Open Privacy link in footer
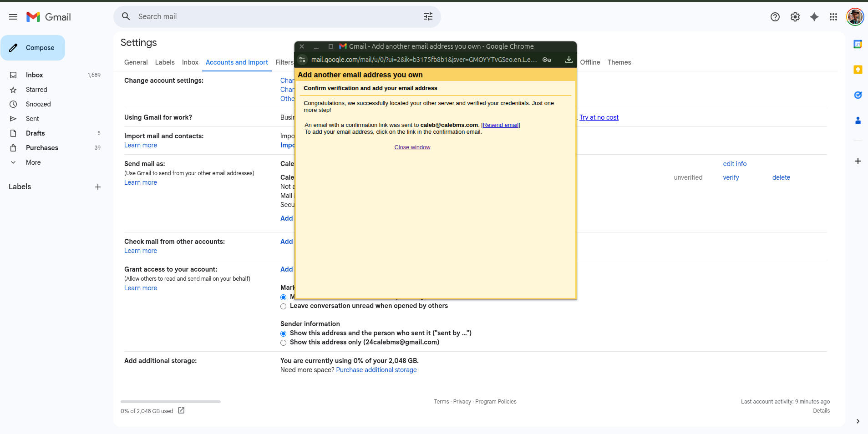Image resolution: width=868 pixels, height=434 pixels. [x=462, y=402]
